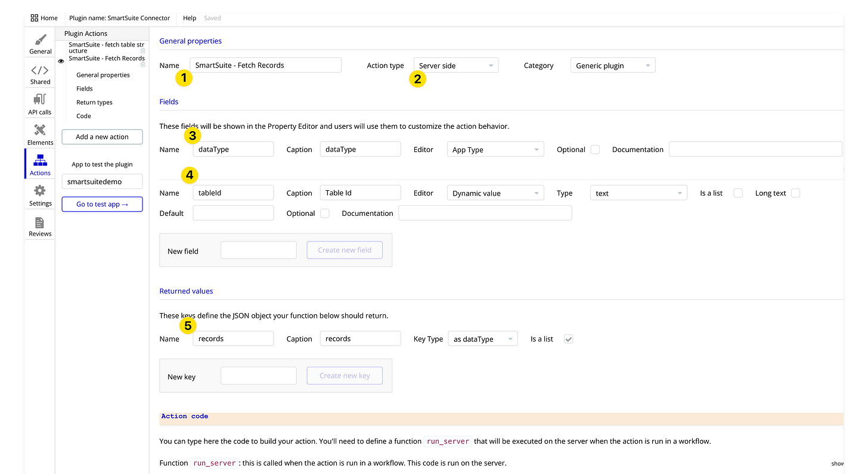The width and height of the screenshot is (868, 474).
Task: Toggle Is a list checkbox for records
Action: (569, 339)
